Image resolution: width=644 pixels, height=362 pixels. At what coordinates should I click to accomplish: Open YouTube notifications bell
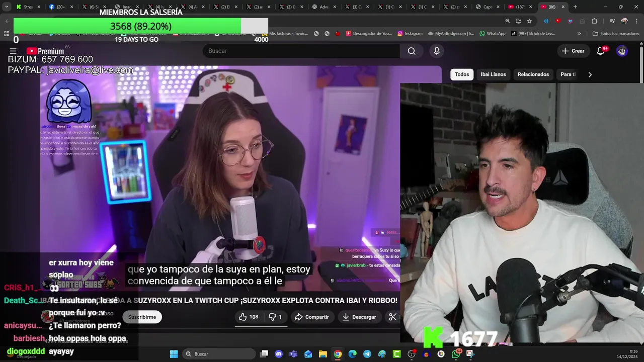tap(601, 51)
